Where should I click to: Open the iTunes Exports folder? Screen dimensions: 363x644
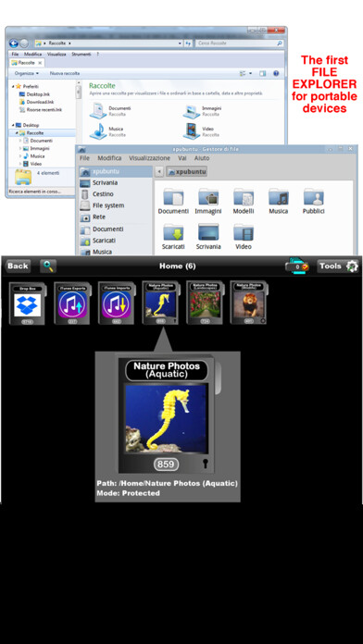(x=72, y=303)
